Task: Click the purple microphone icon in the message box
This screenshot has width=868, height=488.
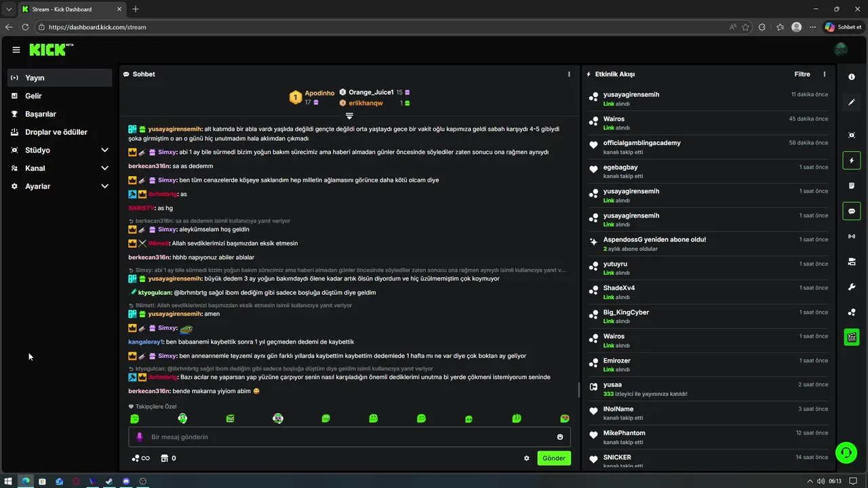Action: tap(140, 437)
